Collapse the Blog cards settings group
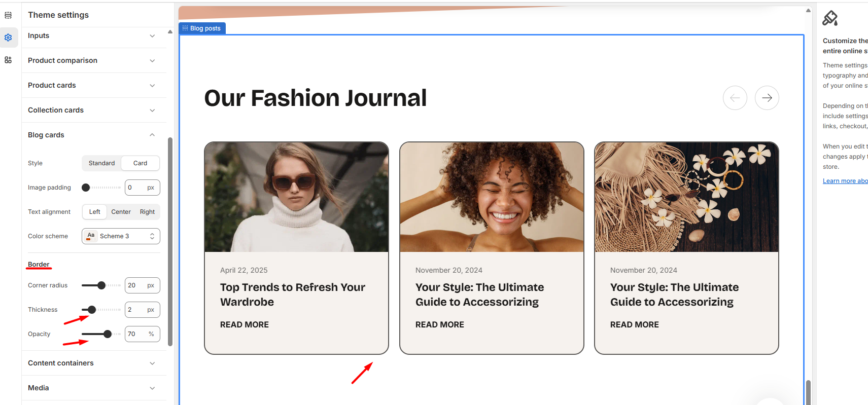The height and width of the screenshot is (405, 868). [94, 135]
